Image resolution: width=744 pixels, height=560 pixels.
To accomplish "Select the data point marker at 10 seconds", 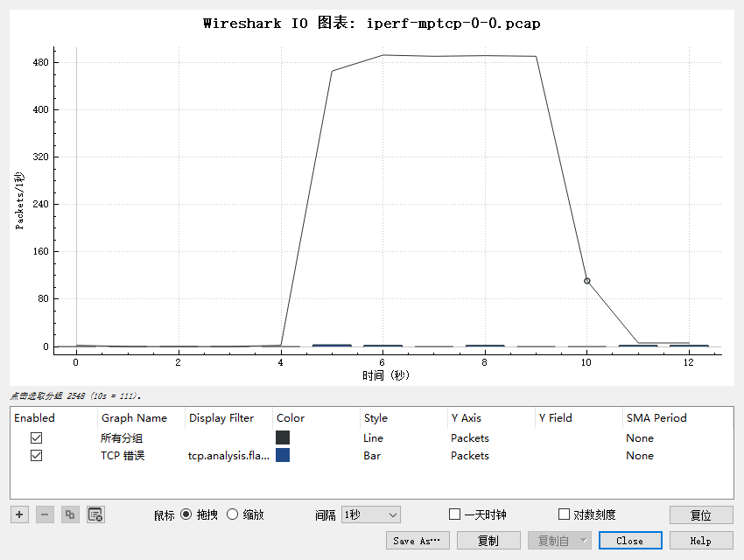I will 587,281.
